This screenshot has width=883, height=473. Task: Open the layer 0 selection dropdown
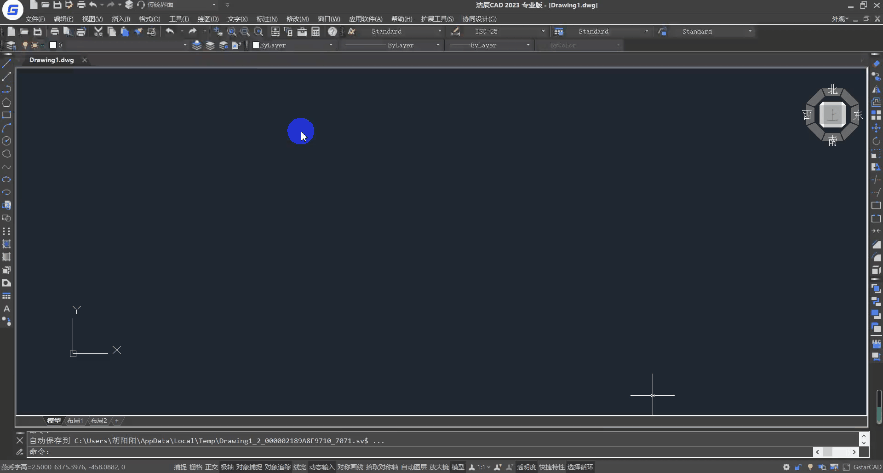point(118,45)
